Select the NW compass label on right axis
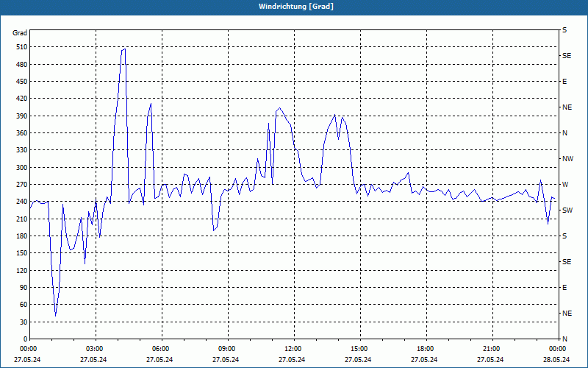 click(x=567, y=158)
